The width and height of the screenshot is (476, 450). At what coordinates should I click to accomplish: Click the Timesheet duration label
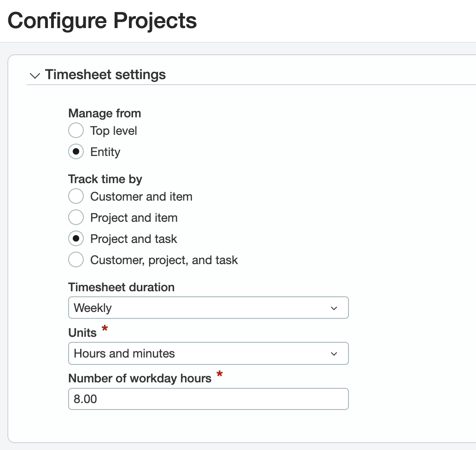121,287
